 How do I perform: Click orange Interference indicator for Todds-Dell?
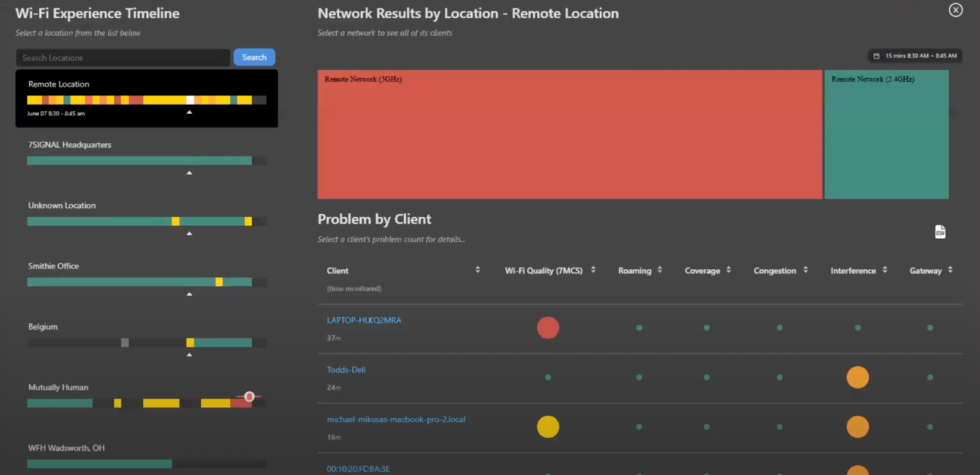click(x=858, y=377)
